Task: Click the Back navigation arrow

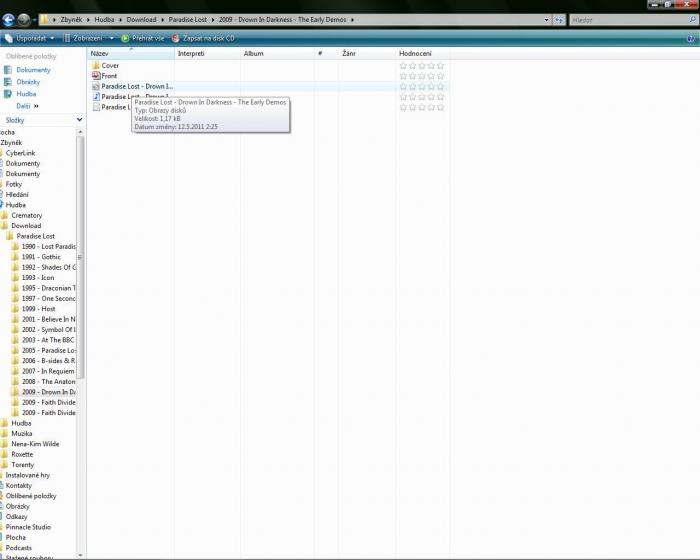Action: 8,19
